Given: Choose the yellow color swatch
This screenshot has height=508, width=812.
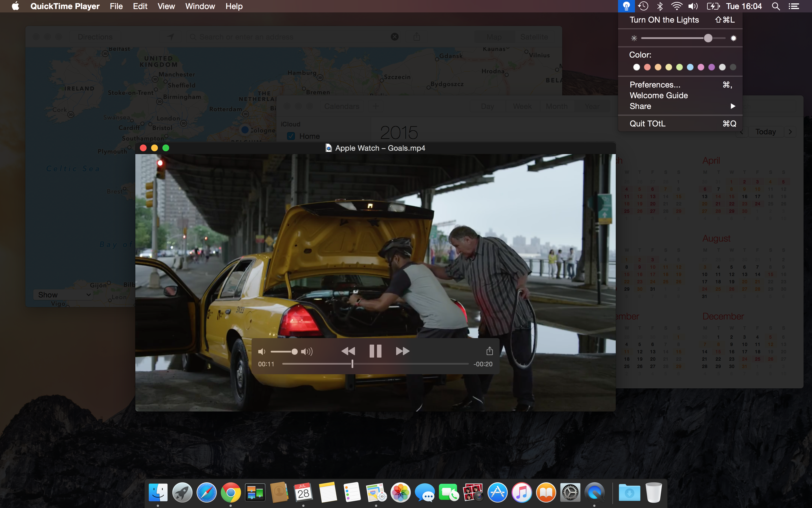Looking at the screenshot, I should coord(669,67).
